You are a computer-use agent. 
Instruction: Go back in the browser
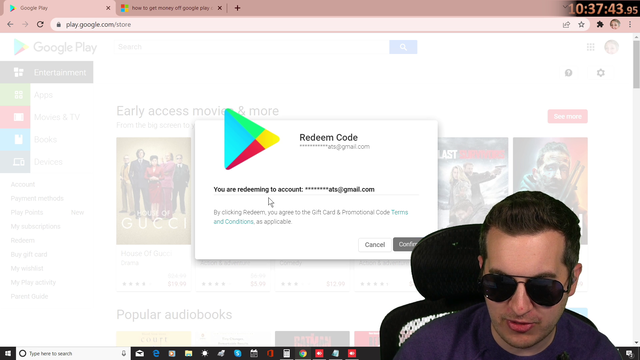tap(10, 24)
